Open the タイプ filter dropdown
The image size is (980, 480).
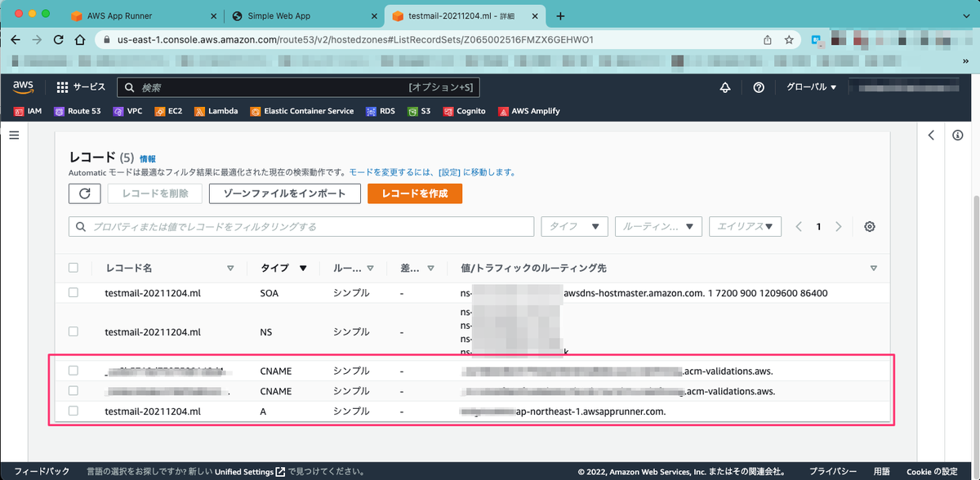pyautogui.click(x=574, y=227)
